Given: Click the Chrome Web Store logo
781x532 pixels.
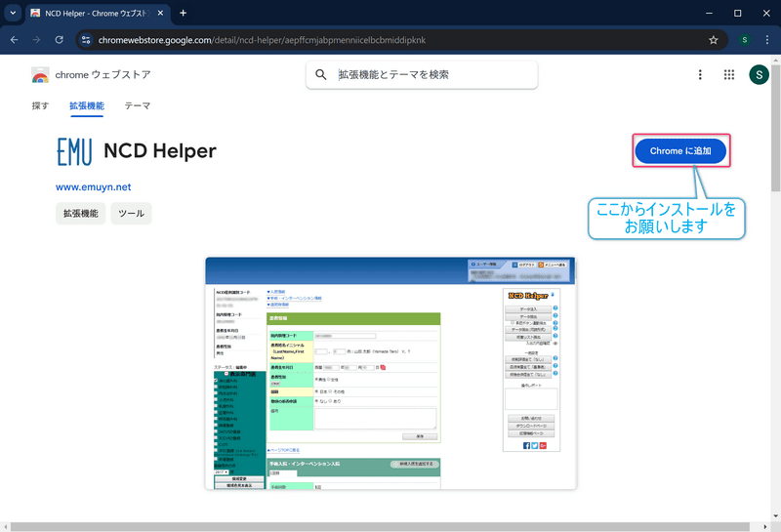Looking at the screenshot, I should [x=40, y=75].
